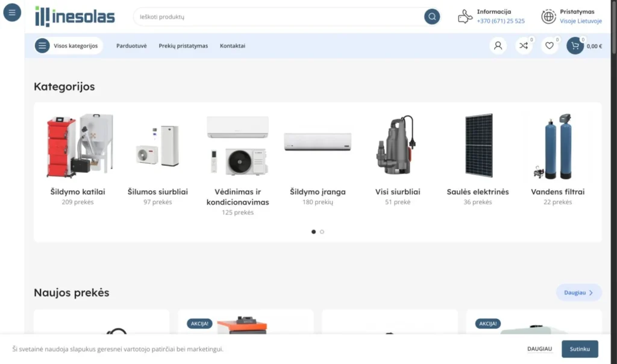The height and width of the screenshot is (364, 617).
Task: Open the user account icon
Action: click(x=498, y=46)
